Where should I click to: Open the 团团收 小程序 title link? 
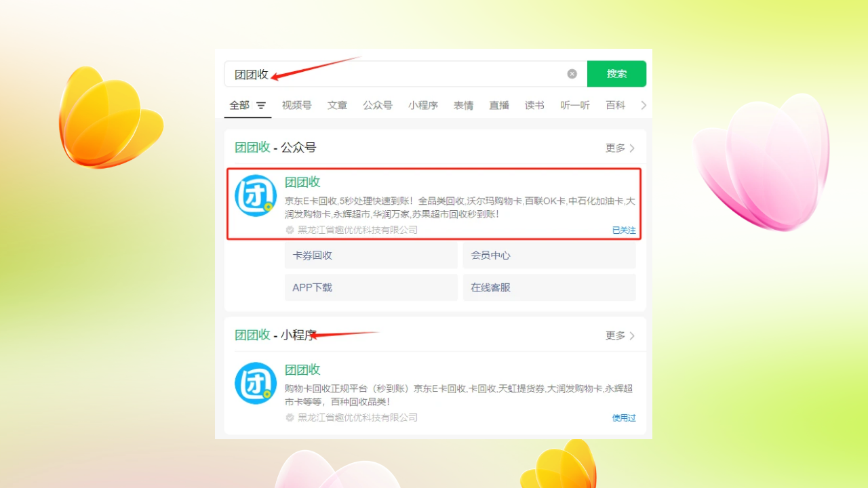click(302, 369)
